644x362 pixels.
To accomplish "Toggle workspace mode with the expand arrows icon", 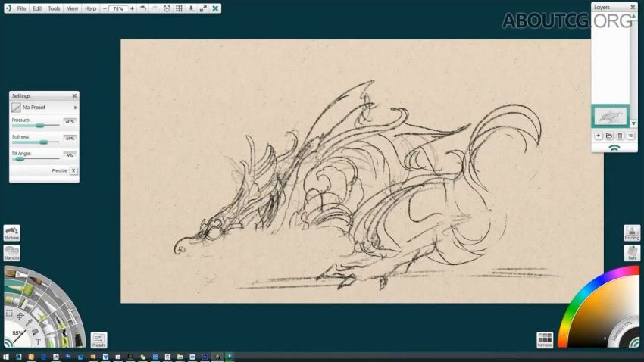I will click(x=203, y=8).
